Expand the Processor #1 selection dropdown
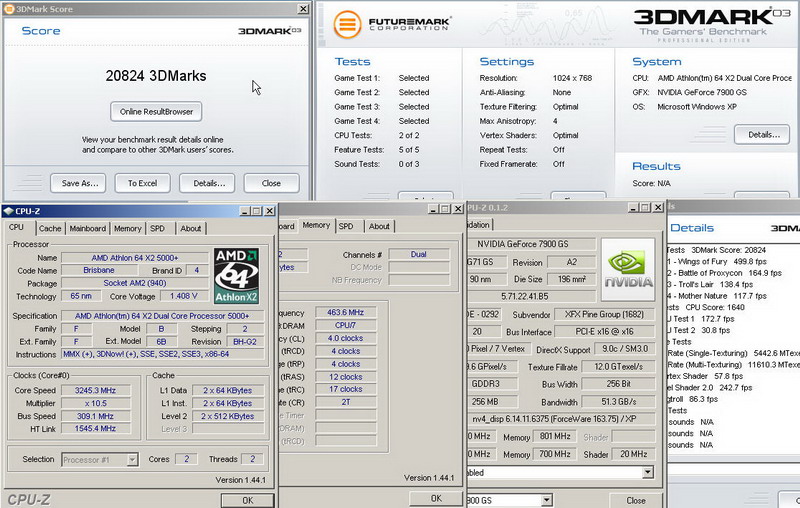The image size is (800, 508). [132, 460]
